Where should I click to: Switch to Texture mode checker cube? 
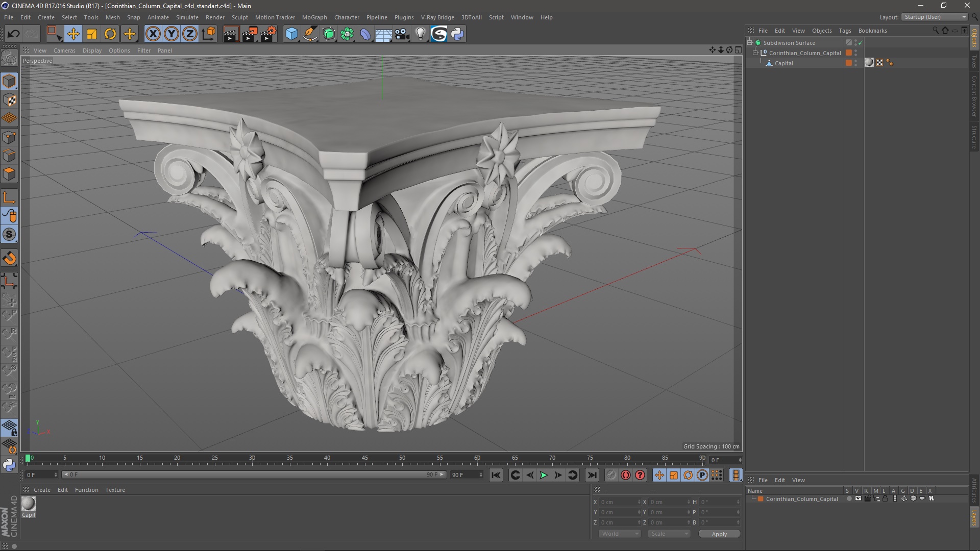[9, 100]
